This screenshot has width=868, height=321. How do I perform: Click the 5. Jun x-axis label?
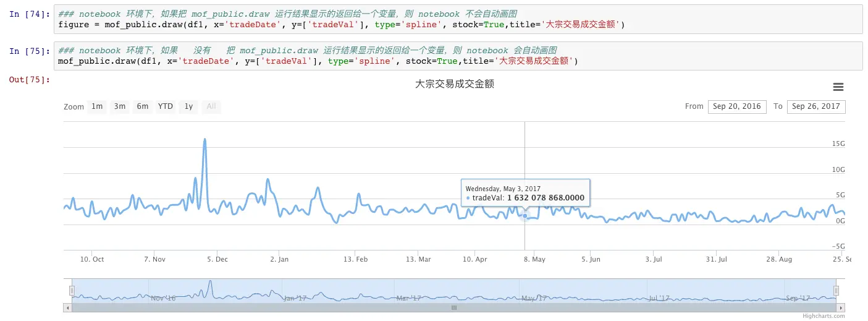coord(591,259)
